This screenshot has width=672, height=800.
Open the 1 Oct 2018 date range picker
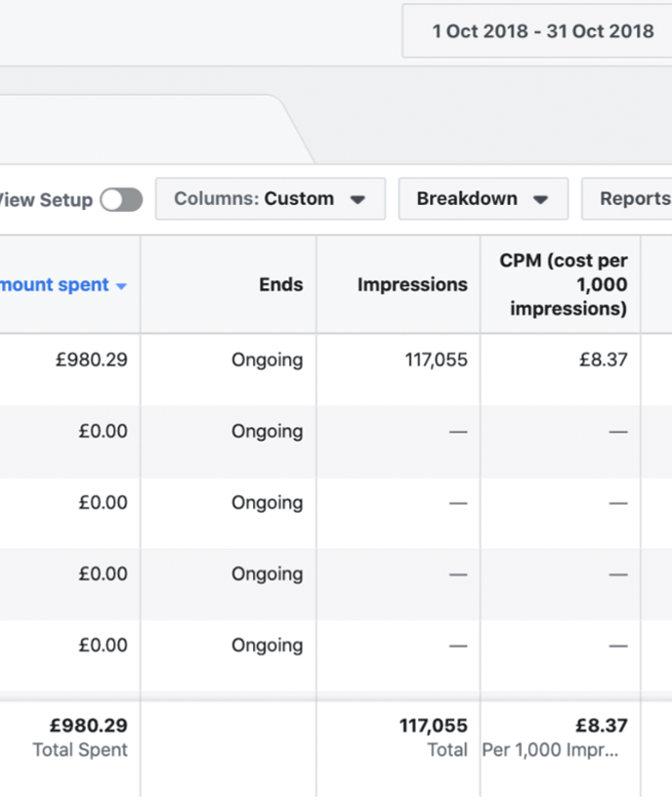(542, 31)
